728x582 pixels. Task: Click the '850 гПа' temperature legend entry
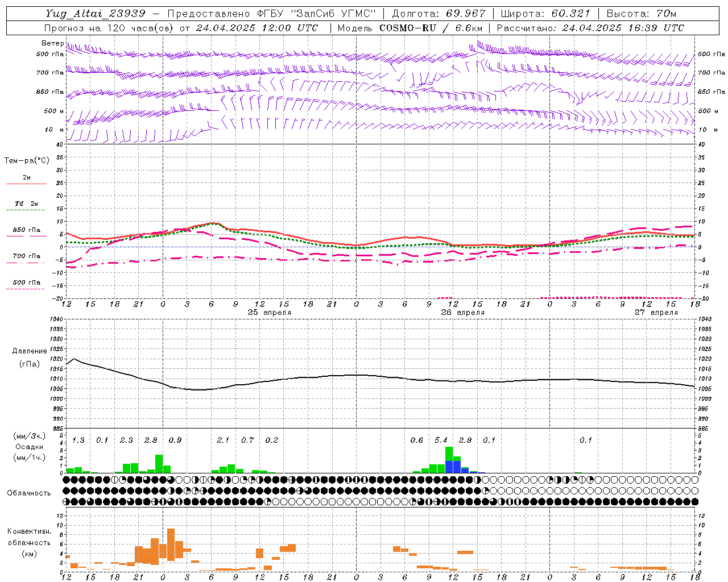[27, 230]
